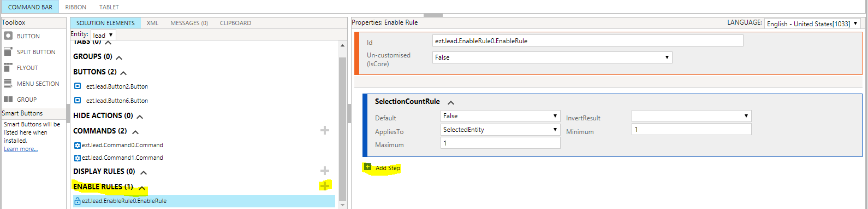Select ezt.lead.Command1.Command item
Image resolution: width=868 pixels, height=209 pixels.
122,158
